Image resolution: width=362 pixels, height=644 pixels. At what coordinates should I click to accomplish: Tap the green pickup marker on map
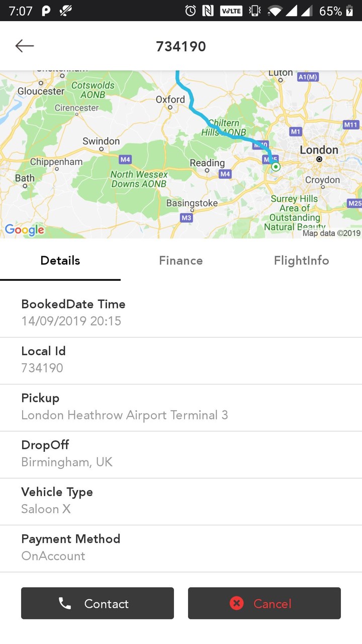point(275,167)
